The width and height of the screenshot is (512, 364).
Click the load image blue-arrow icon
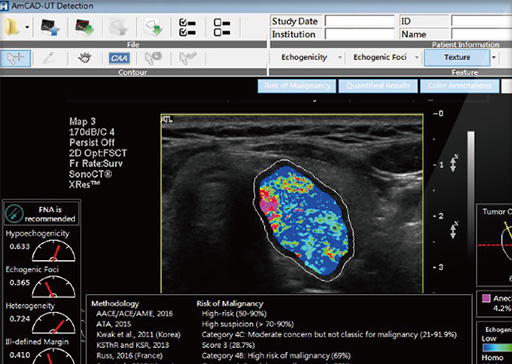tap(50, 27)
